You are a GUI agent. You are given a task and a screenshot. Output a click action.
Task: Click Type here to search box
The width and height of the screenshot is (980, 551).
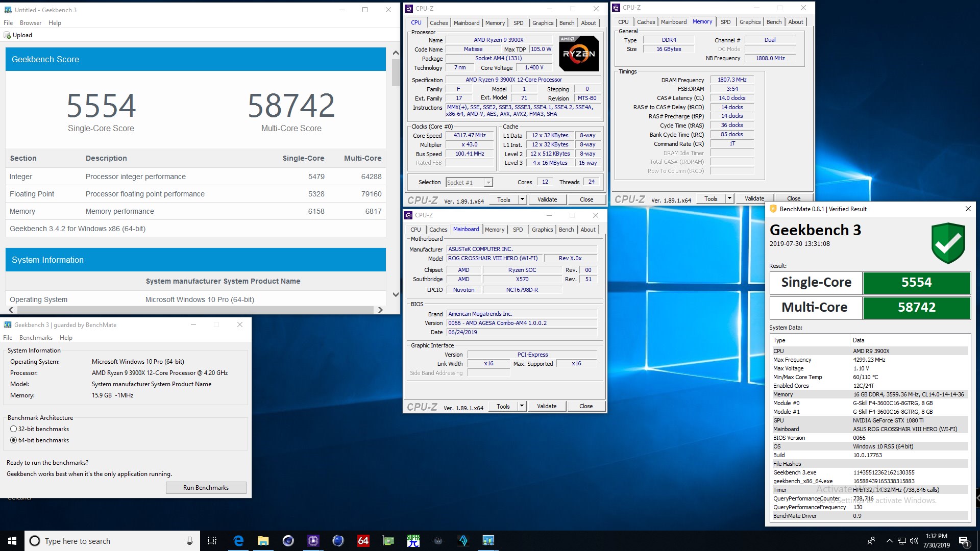pos(112,541)
